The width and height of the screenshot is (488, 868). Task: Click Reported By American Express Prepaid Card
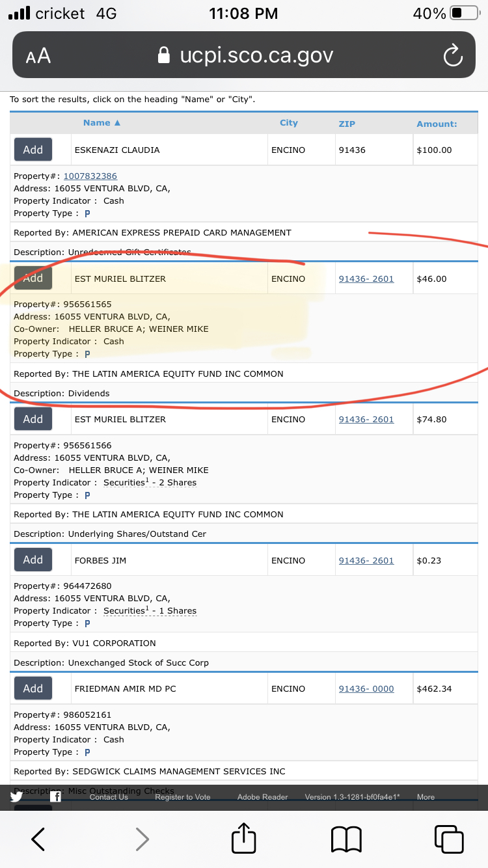[x=152, y=232]
